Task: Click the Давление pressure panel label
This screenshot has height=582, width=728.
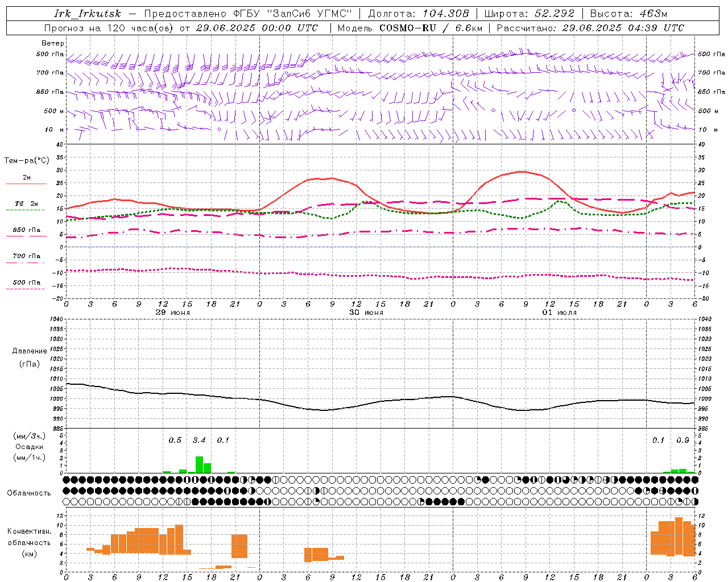Action: point(30,351)
